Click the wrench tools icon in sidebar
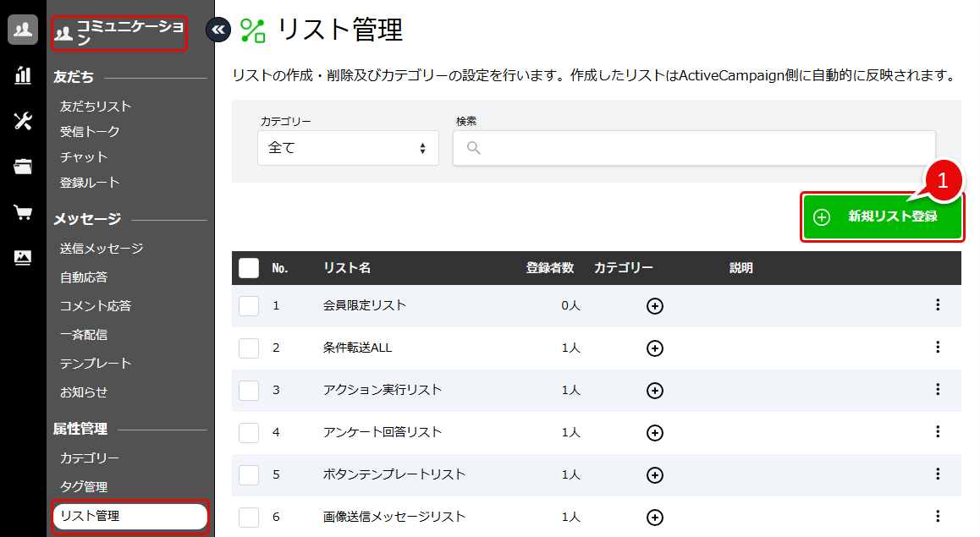 coord(22,121)
